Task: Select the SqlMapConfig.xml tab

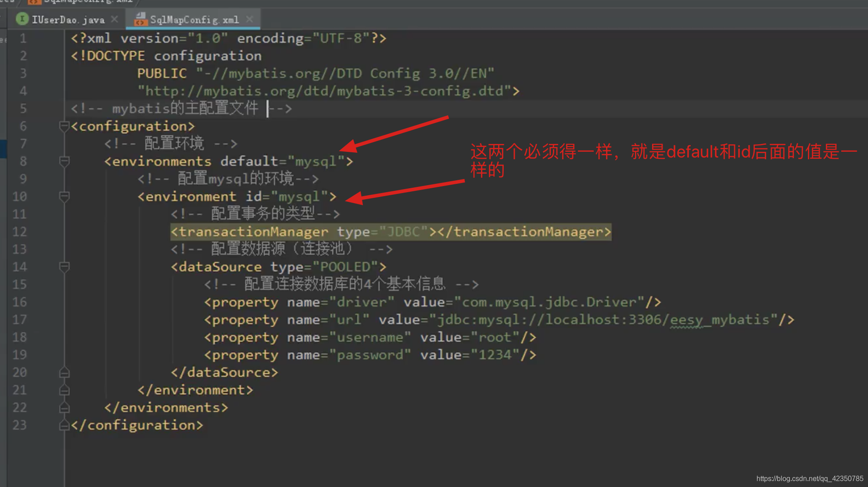Action: [x=194, y=20]
